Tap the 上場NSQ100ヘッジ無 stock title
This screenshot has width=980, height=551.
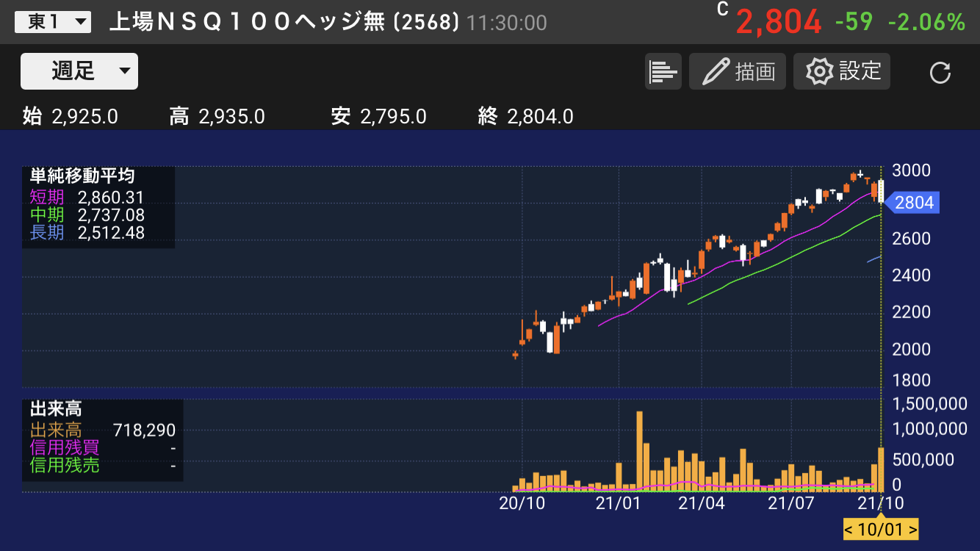247,22
